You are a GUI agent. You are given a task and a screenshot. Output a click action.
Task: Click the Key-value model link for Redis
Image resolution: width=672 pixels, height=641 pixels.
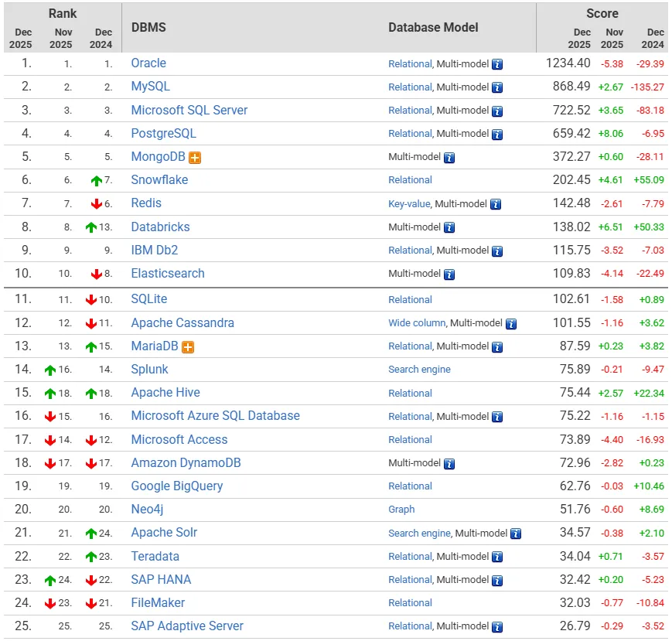click(409, 204)
